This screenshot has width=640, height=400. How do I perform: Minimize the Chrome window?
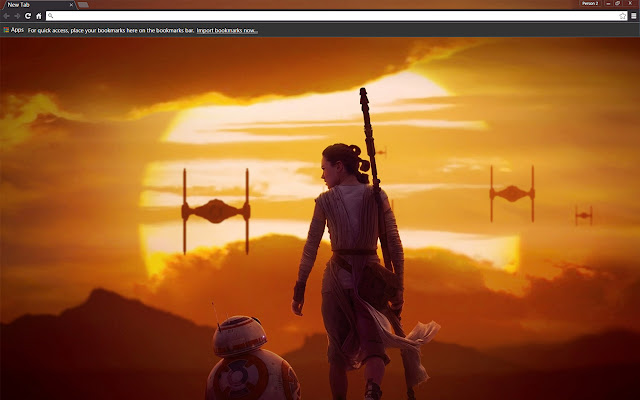[608, 3]
